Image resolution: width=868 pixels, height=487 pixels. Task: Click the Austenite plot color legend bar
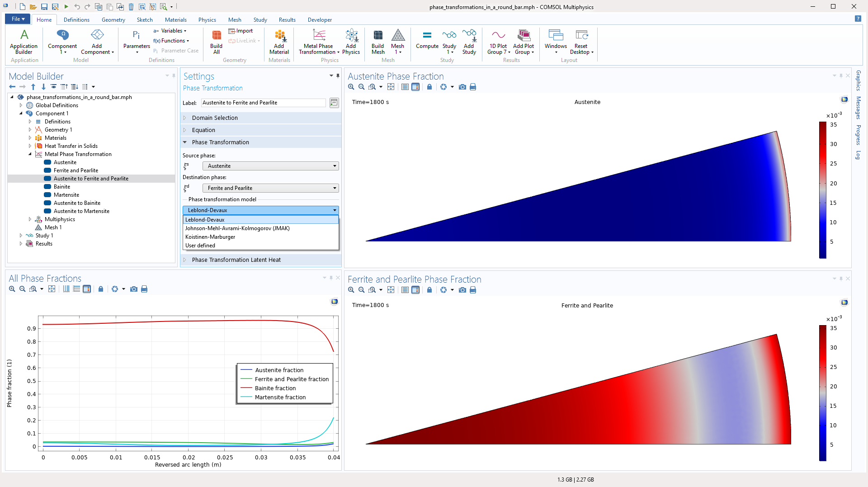pos(822,190)
